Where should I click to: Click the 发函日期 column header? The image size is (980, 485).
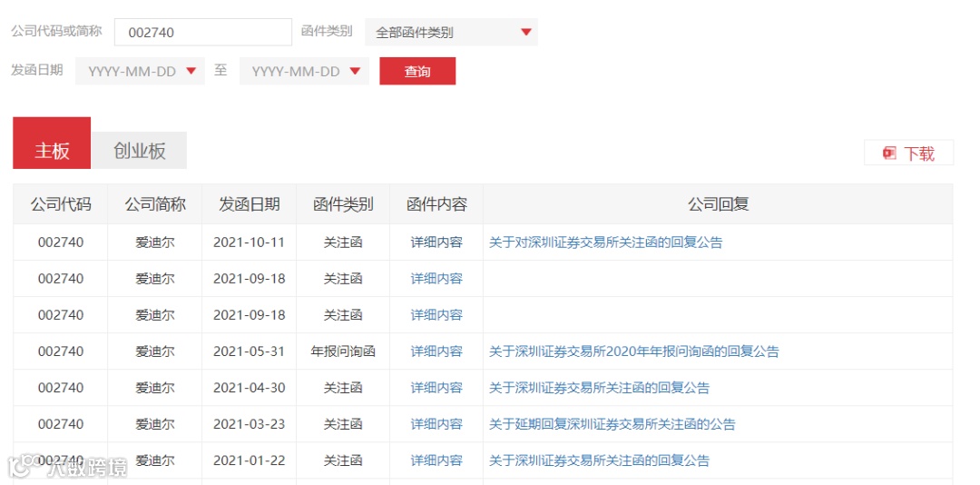pos(250,204)
